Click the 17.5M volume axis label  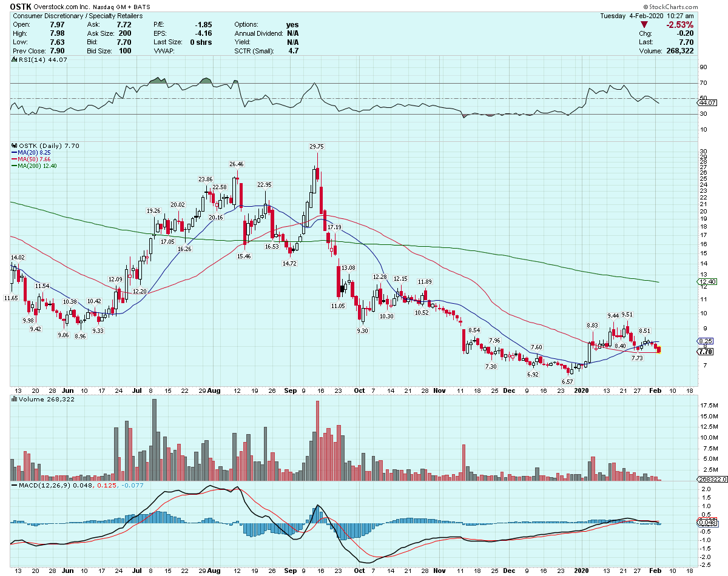click(x=708, y=405)
